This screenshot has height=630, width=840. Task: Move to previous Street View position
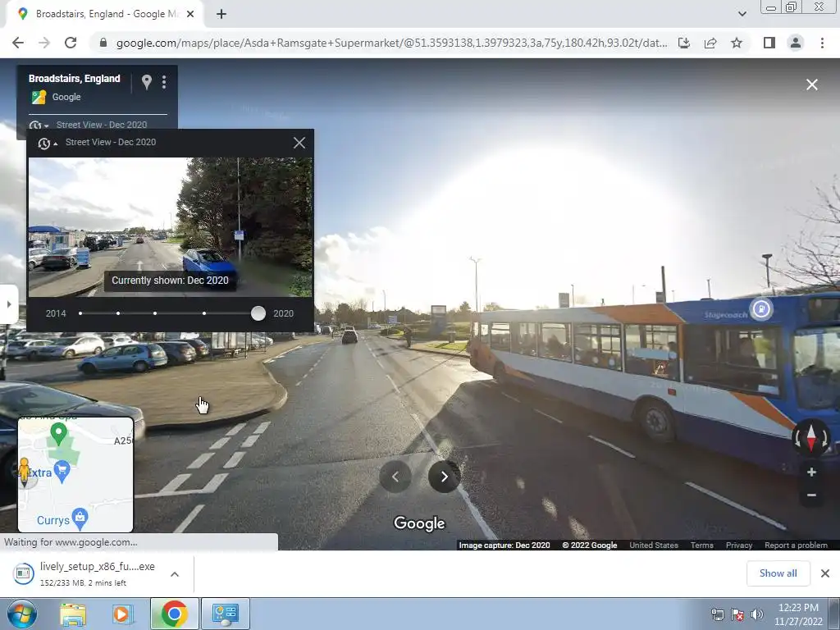pos(395,477)
